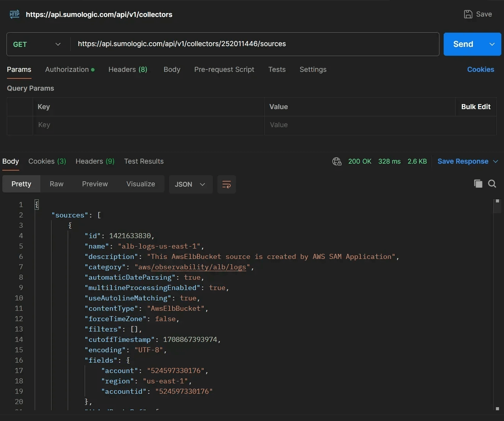
Task: Click the request URL input field
Action: 254,44
